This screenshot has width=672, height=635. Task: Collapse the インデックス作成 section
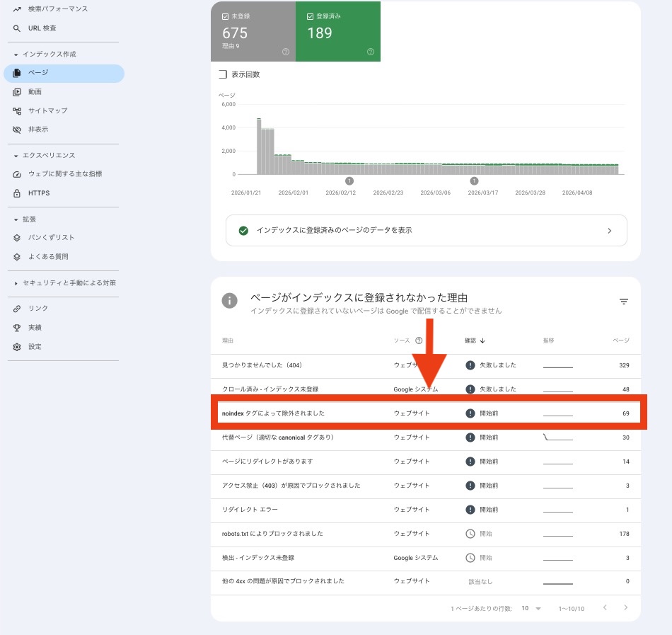[x=14, y=54]
